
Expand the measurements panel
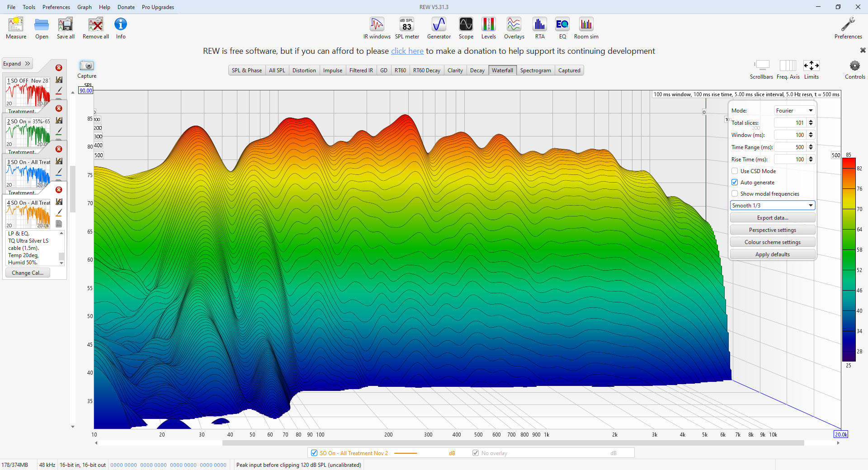(x=17, y=64)
